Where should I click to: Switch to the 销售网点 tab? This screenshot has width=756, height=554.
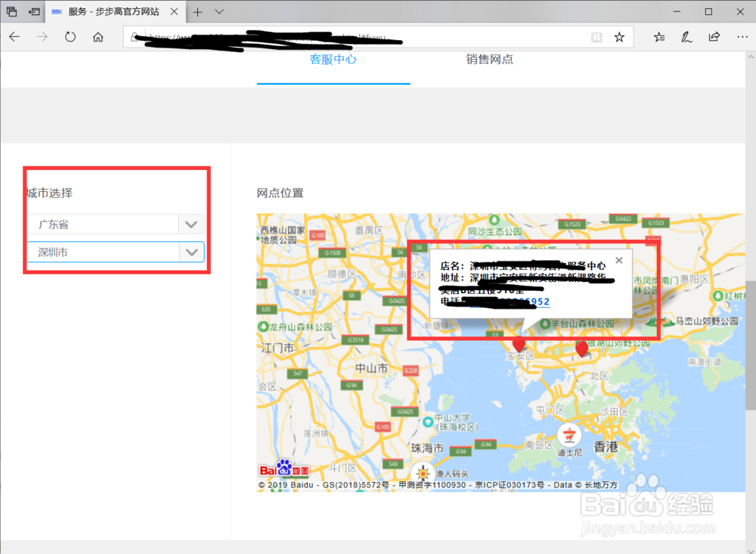pyautogui.click(x=489, y=59)
